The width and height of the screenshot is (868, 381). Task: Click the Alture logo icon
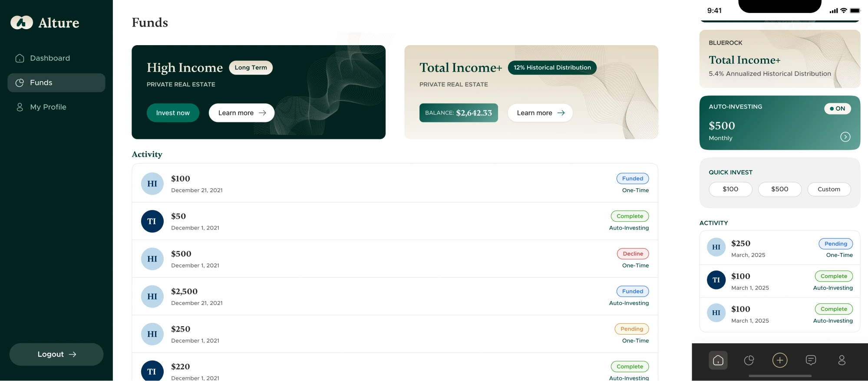point(22,23)
